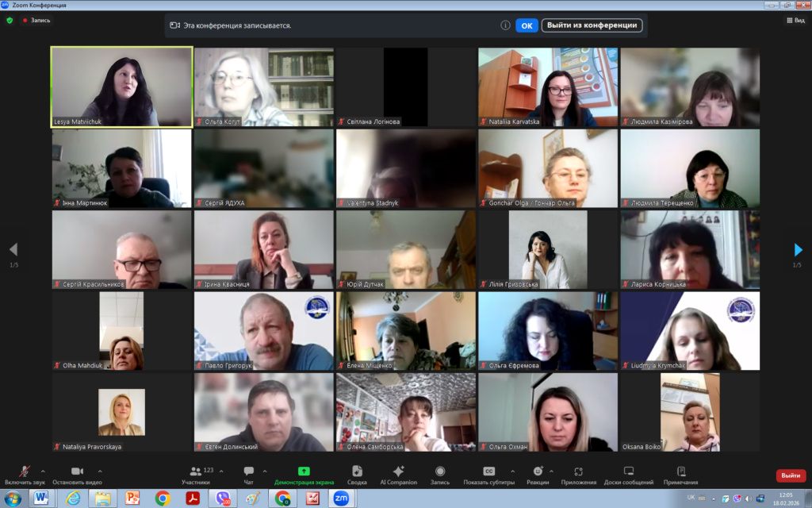Viewport: 812px width, 508px height.
Task: Open the Сводка summary icon
Action: 357,471
